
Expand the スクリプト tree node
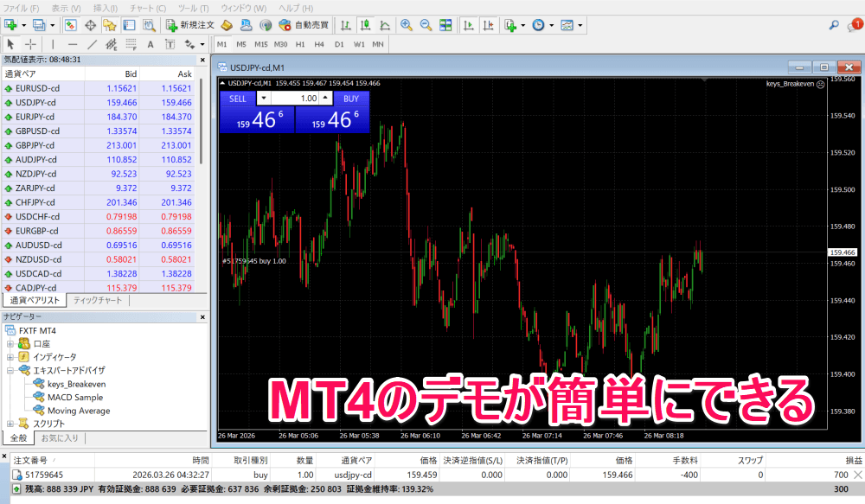10,424
